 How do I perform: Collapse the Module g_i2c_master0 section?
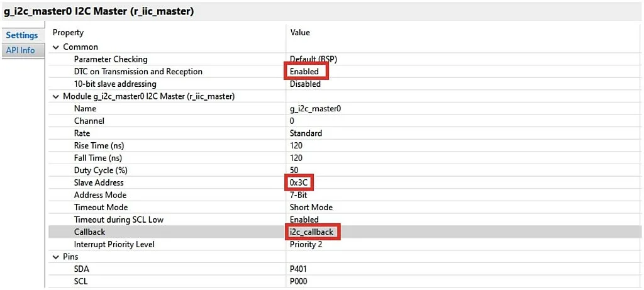tap(56, 96)
